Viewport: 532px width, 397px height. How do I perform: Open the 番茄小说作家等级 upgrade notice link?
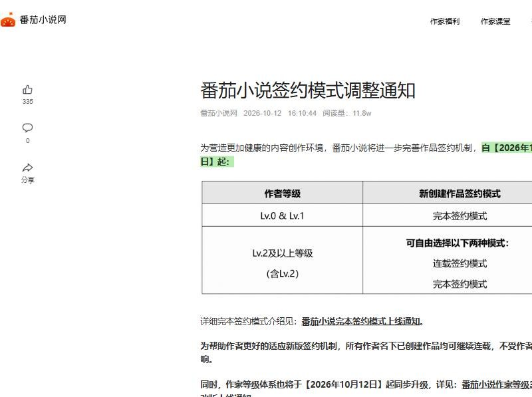point(497,384)
